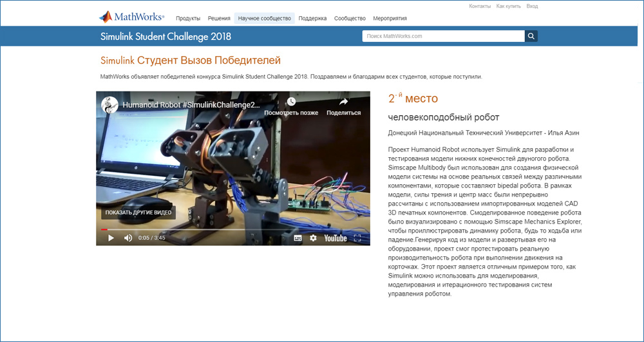The image size is (644, 342).
Task: Open the Сообщество menu
Action: click(x=350, y=19)
